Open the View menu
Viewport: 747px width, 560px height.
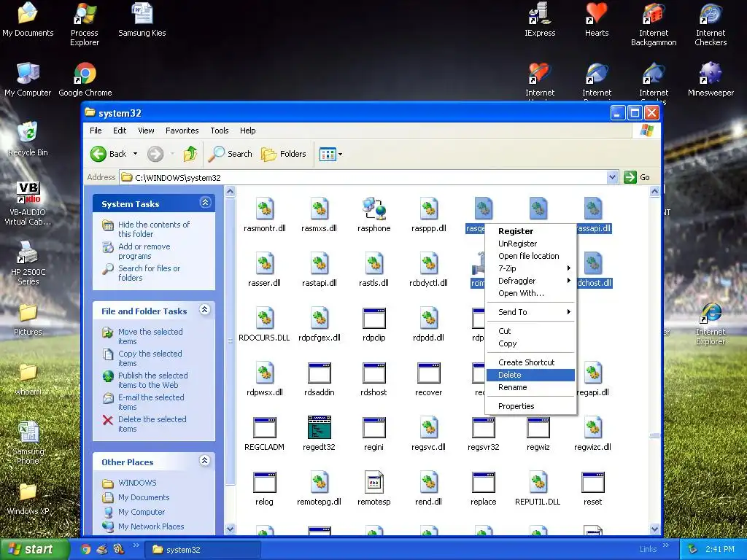pyautogui.click(x=146, y=131)
